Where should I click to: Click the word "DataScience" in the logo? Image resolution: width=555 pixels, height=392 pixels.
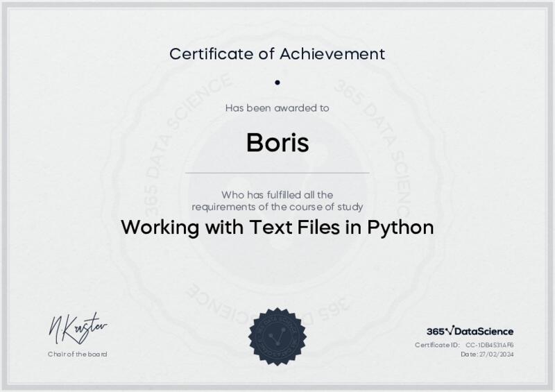[x=484, y=332]
